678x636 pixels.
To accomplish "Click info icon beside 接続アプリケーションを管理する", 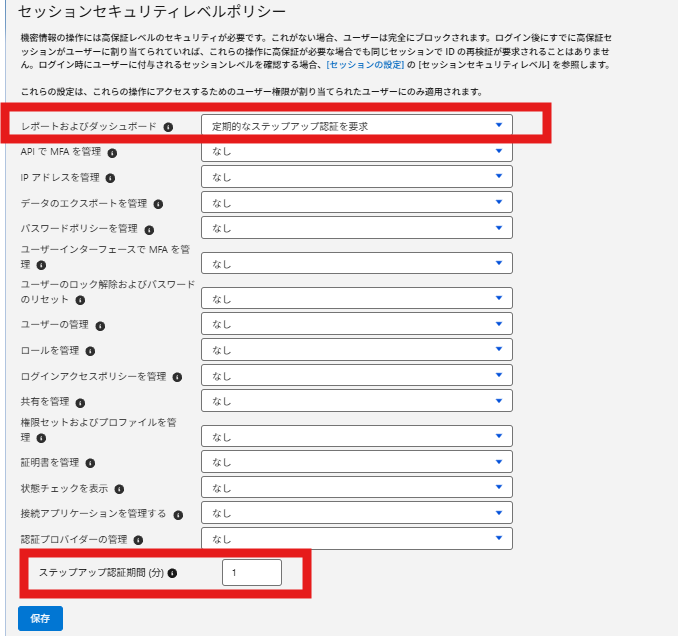I will [178, 515].
